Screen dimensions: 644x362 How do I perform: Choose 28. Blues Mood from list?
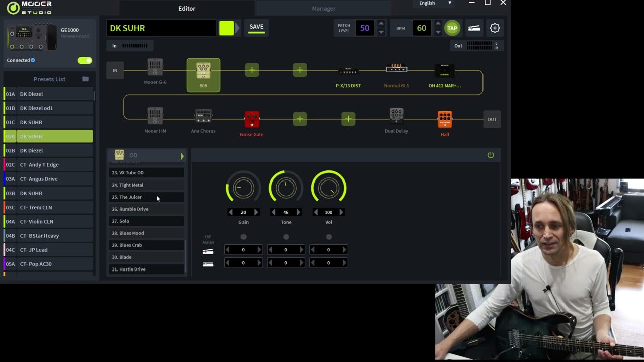pyautogui.click(x=146, y=233)
